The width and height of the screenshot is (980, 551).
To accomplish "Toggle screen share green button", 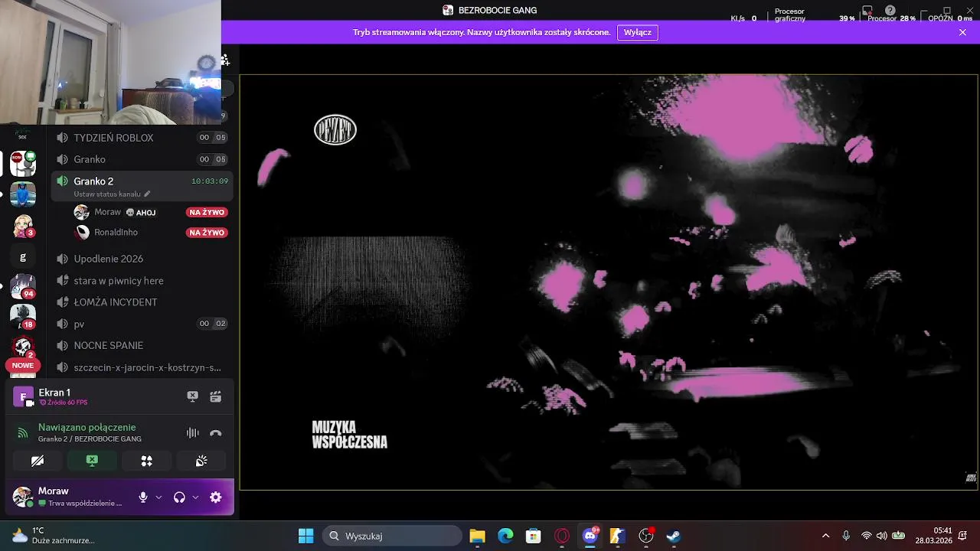I will 92,461.
